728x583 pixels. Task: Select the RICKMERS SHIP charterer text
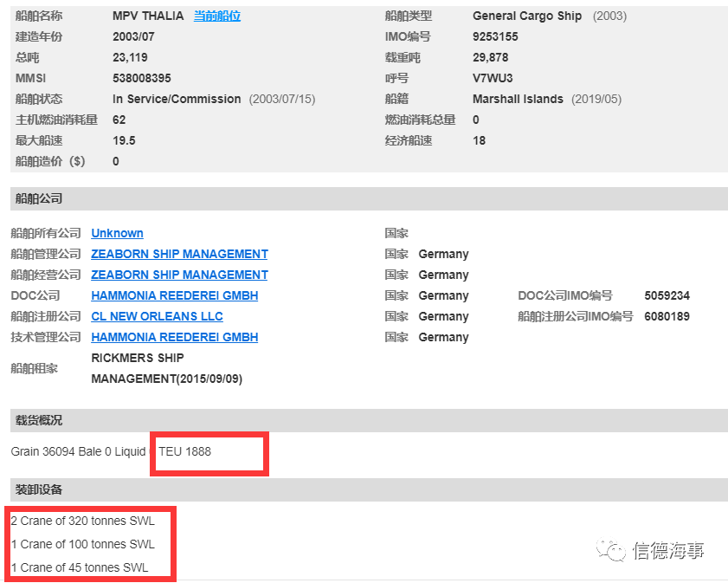coord(138,358)
